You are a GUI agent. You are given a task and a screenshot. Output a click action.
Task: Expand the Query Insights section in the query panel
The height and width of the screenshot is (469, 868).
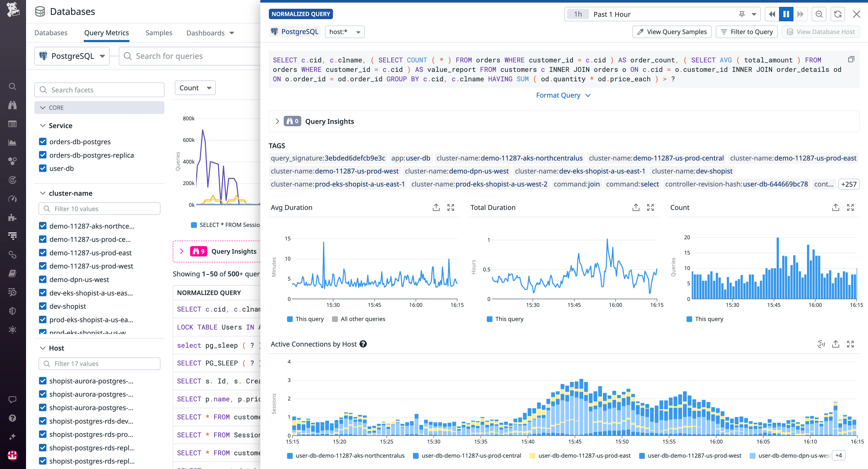coord(277,121)
